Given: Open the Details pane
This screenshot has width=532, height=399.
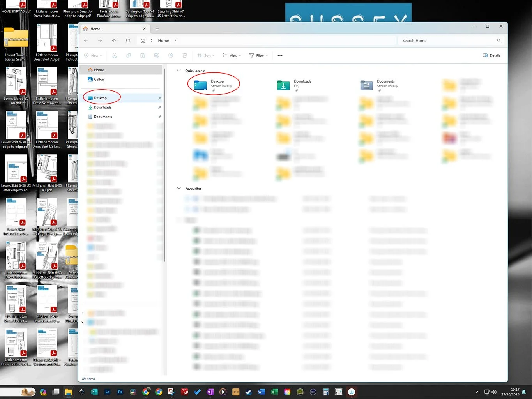Looking at the screenshot, I should click(x=491, y=55).
